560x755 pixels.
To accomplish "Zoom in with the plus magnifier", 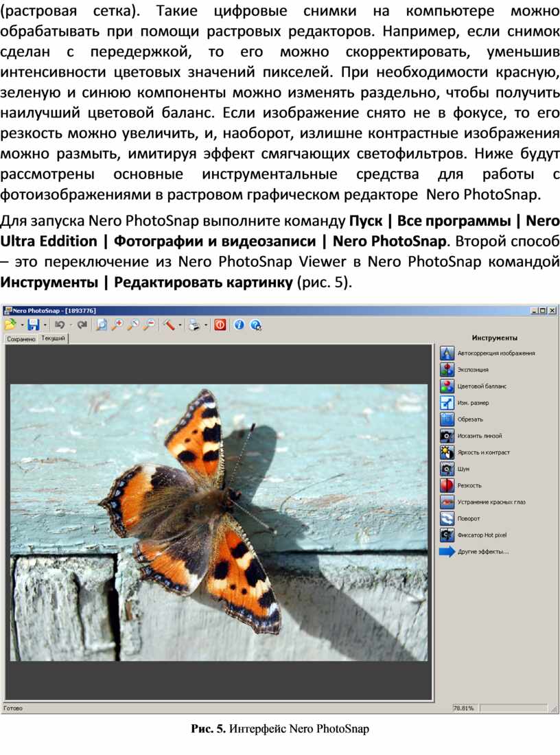I will [x=117, y=325].
